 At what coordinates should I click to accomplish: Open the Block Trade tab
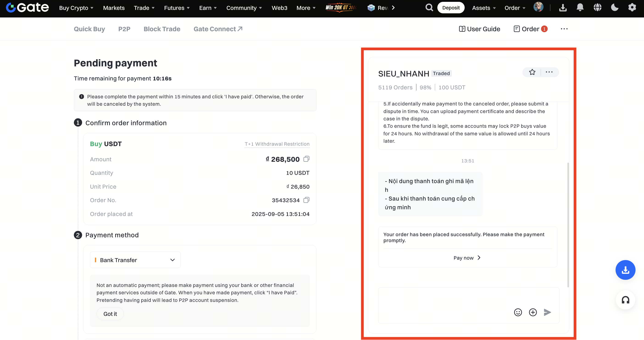coord(162,29)
